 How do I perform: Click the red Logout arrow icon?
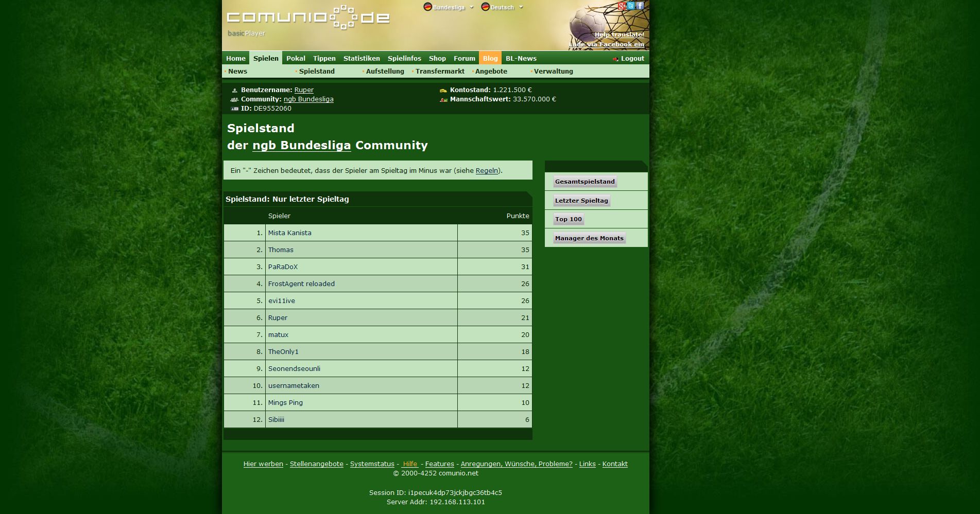(615, 59)
